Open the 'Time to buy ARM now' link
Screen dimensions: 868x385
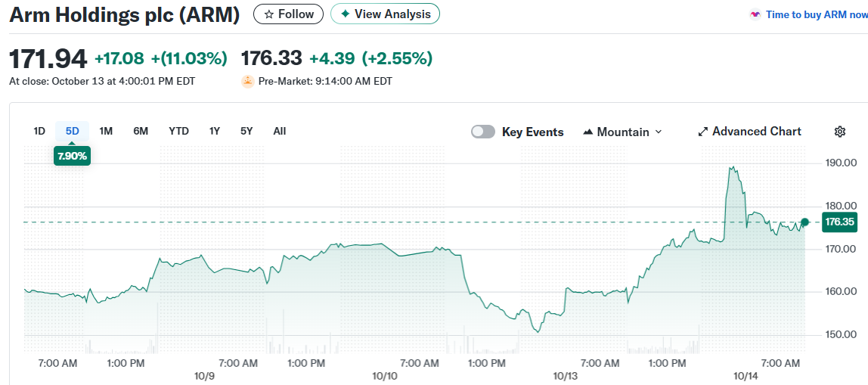(816, 14)
